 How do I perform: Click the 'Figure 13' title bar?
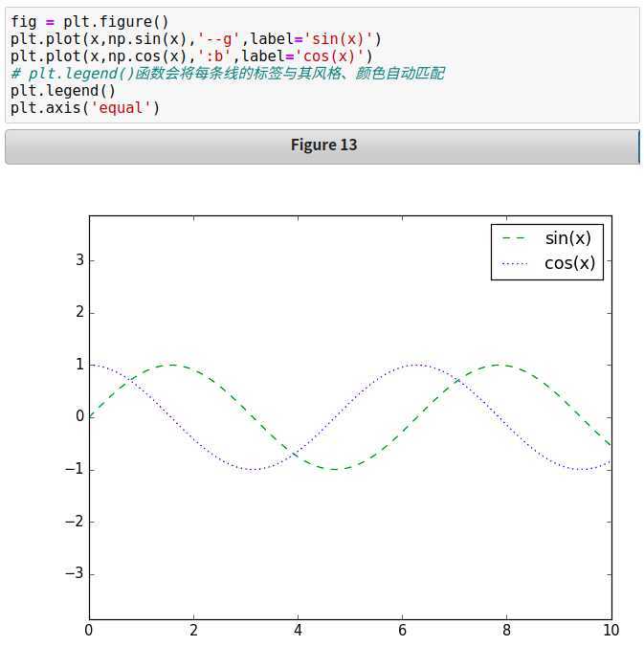322,146
